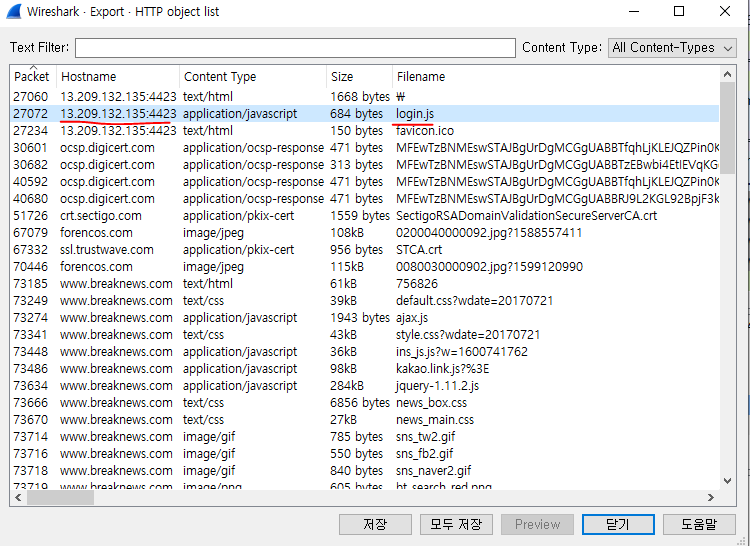
Task: Select 0080030000902.jpg?1599120990 image row
Action: click(364, 267)
